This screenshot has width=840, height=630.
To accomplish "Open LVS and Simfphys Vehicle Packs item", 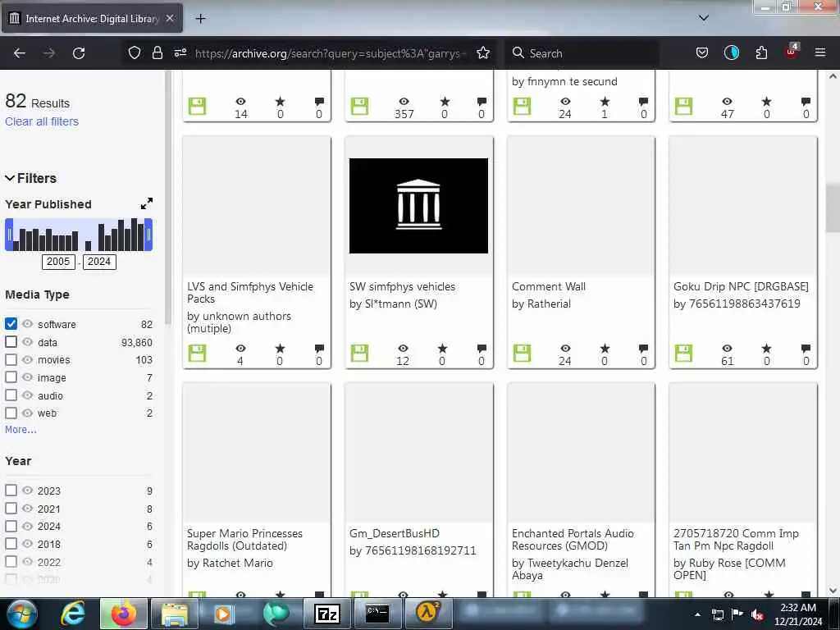I will [250, 293].
